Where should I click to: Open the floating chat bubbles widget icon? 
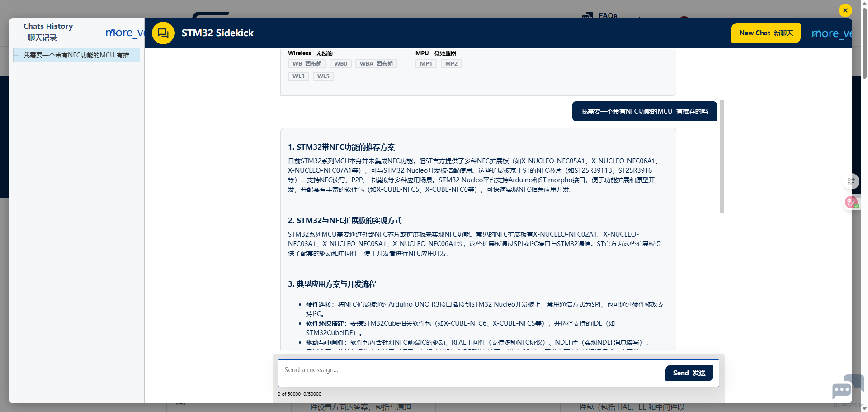(x=848, y=386)
